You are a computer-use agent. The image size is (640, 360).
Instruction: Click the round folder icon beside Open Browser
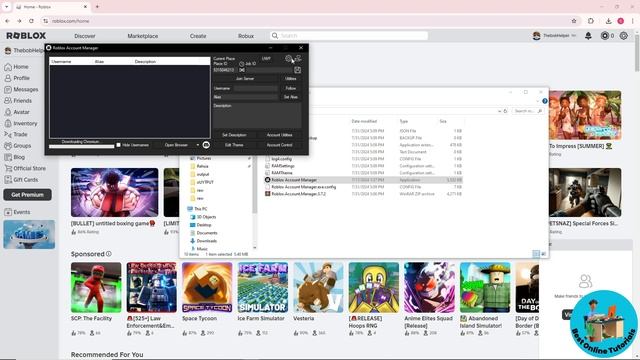pos(206,145)
